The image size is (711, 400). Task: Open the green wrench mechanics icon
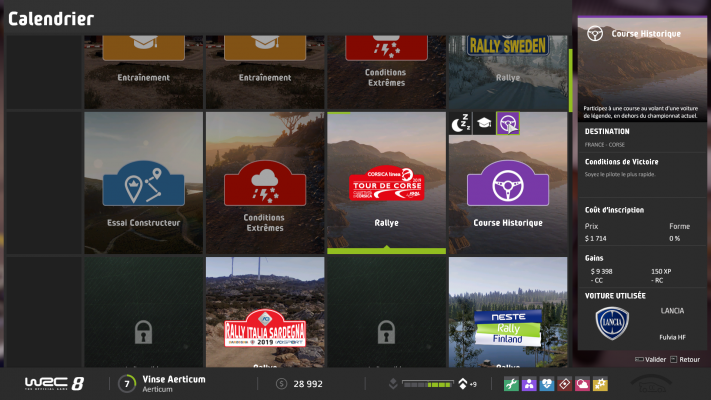click(511, 384)
